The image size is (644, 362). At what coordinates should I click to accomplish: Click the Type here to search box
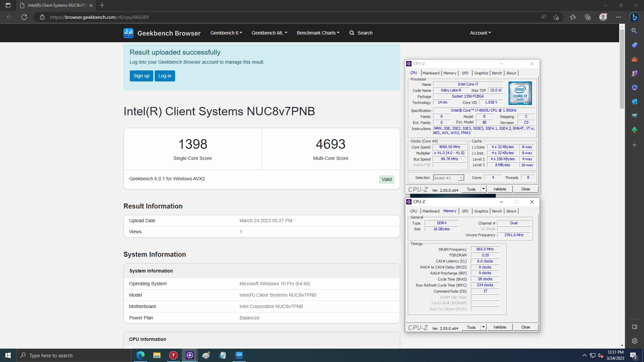pyautogui.click(x=74, y=355)
